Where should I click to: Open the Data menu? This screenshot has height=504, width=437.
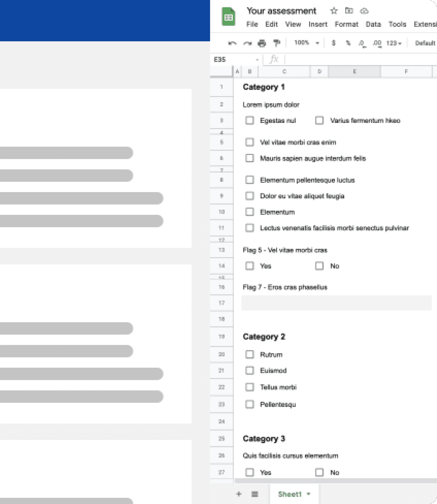coord(373,24)
